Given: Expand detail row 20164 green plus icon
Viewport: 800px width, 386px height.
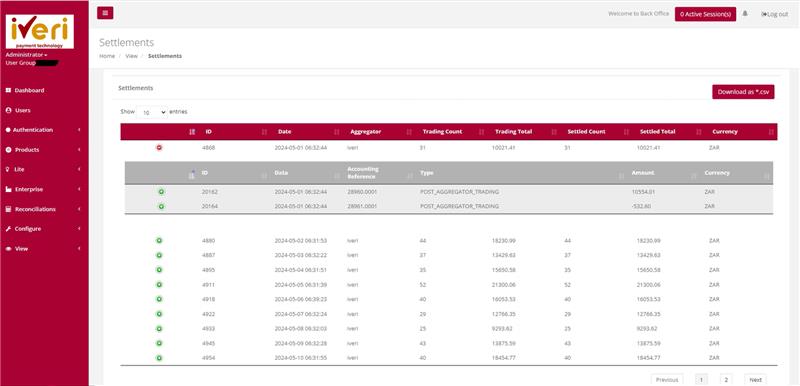Looking at the screenshot, I should click(161, 207).
